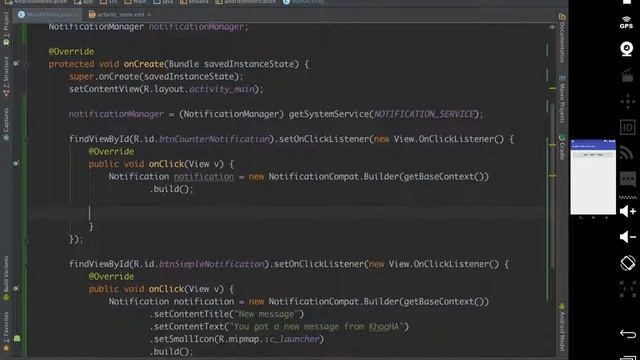Click gutter marker beside first onClick method

click(16, 164)
